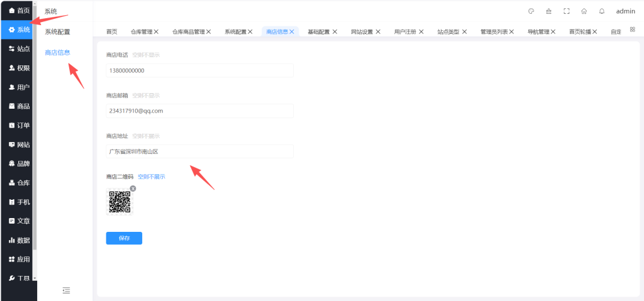
Task: Open the 首页 item in the dark sidebar
Action: pyautogui.click(x=18, y=11)
